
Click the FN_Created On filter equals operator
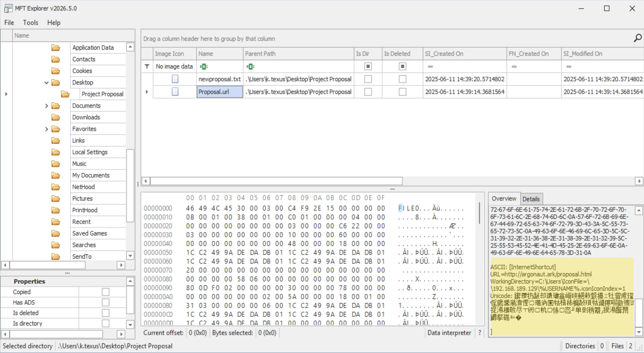click(514, 67)
